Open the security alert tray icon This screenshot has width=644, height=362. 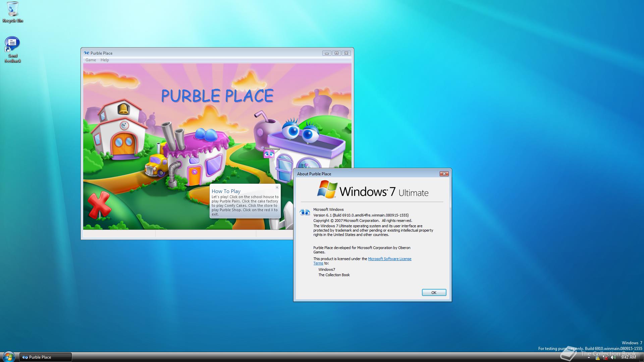(597, 358)
